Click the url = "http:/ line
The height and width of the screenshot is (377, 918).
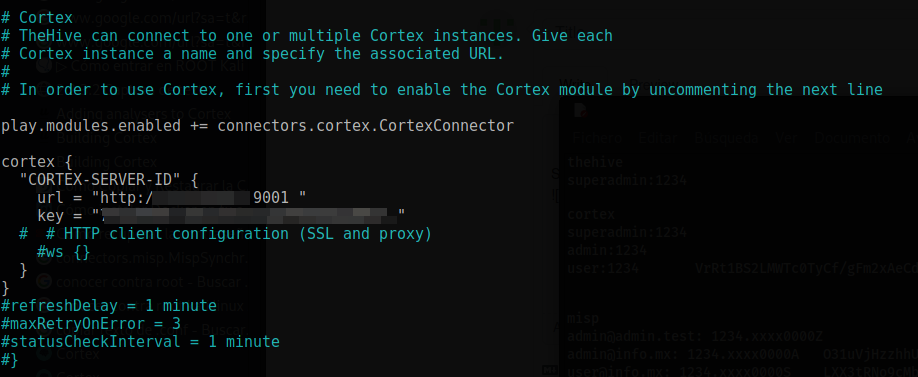coord(172,198)
